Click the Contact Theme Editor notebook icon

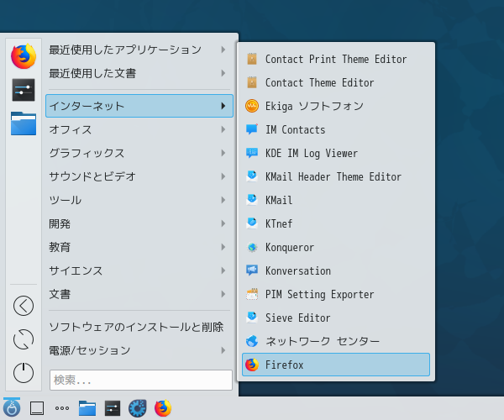pos(252,82)
